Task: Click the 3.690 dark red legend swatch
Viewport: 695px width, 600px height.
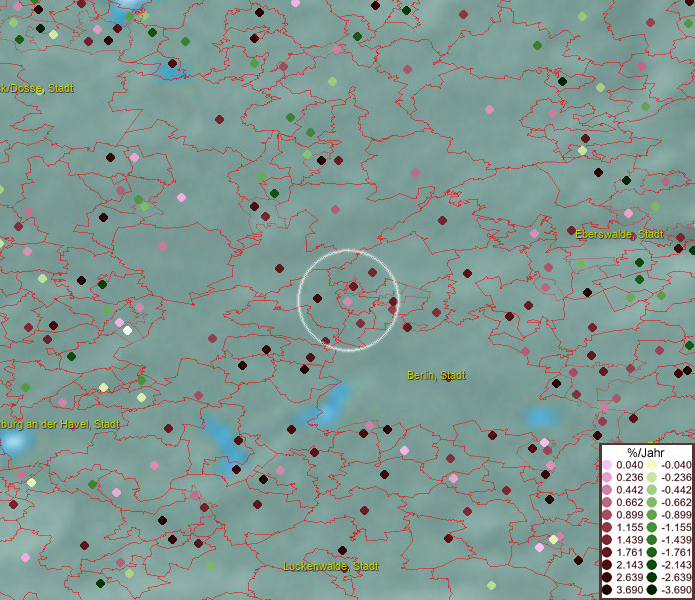Action: click(607, 590)
